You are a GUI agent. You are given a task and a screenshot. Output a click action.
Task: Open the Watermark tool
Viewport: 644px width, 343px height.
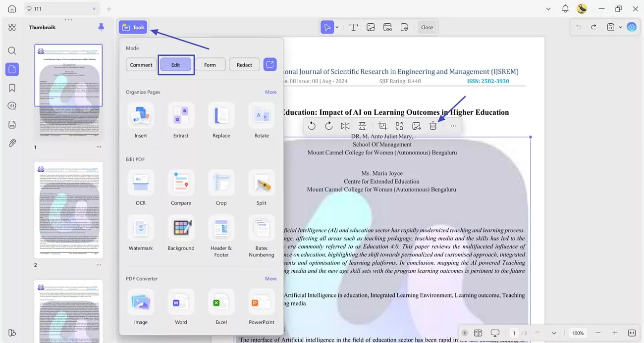(141, 233)
